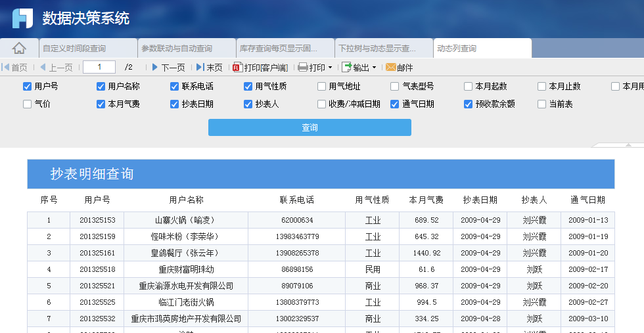Click phone number 13983463779

point(297,236)
